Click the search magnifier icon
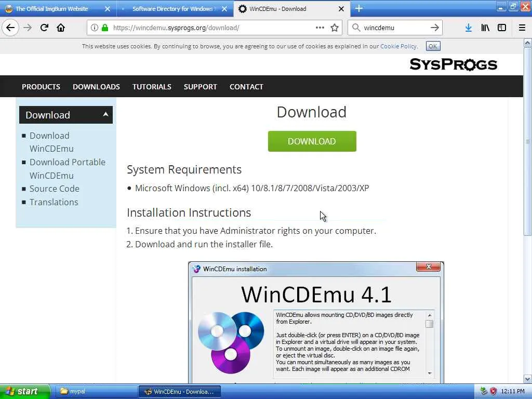Viewport: 532px width, 399px height. (x=356, y=28)
